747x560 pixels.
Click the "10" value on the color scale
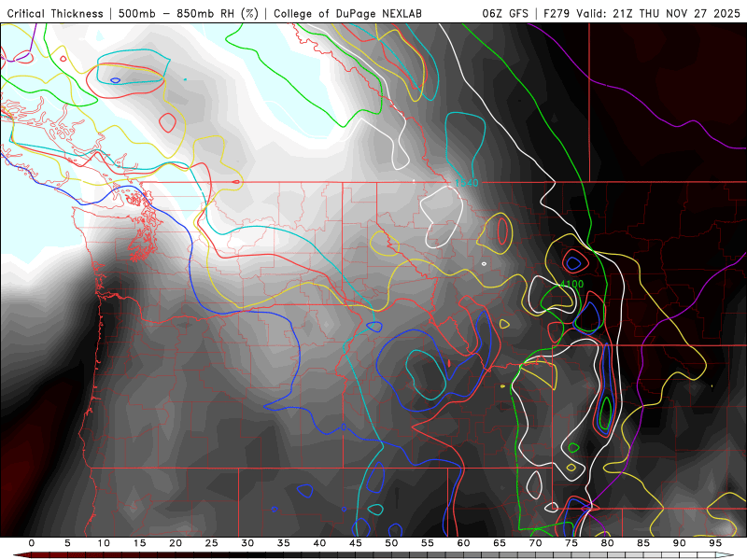pos(104,543)
